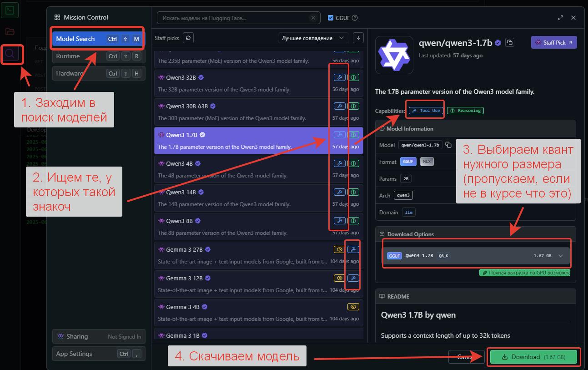Select the Gemma 3 1B model row
Screen dimensions: 588x370
point(258,334)
